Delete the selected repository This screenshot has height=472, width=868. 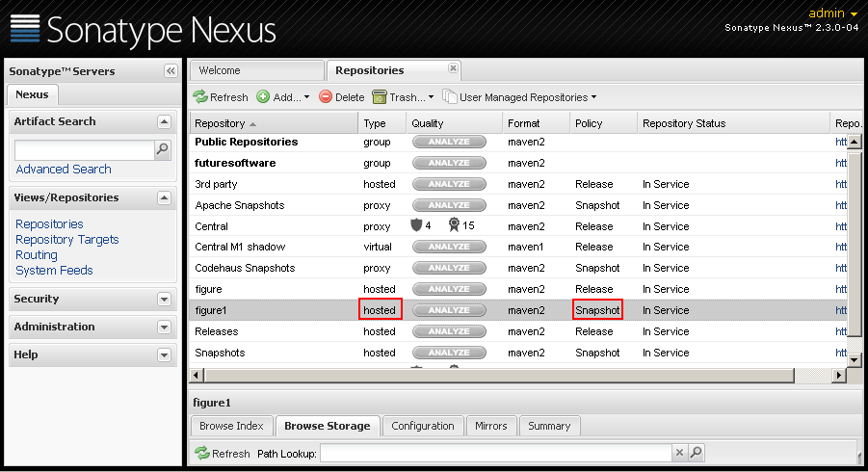click(342, 97)
